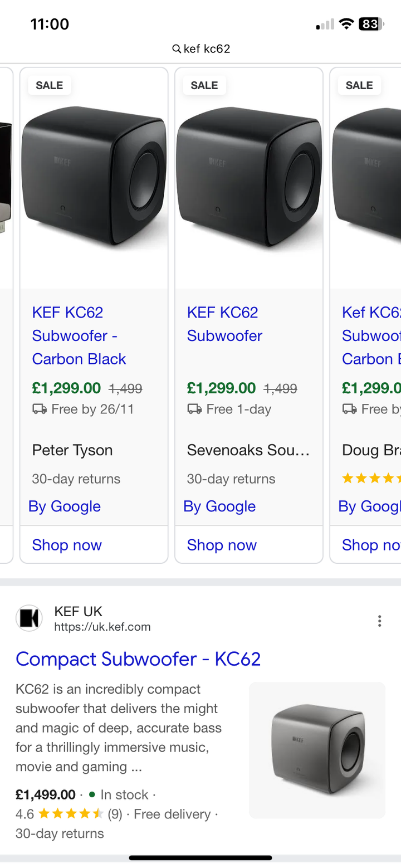Open the Sevenoaks KEF KC62 Subwoofer link

click(x=224, y=324)
